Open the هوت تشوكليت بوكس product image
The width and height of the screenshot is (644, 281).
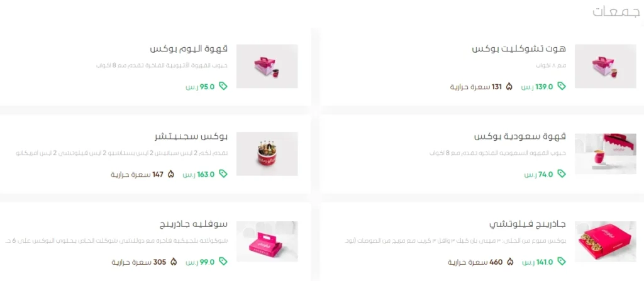605,66
